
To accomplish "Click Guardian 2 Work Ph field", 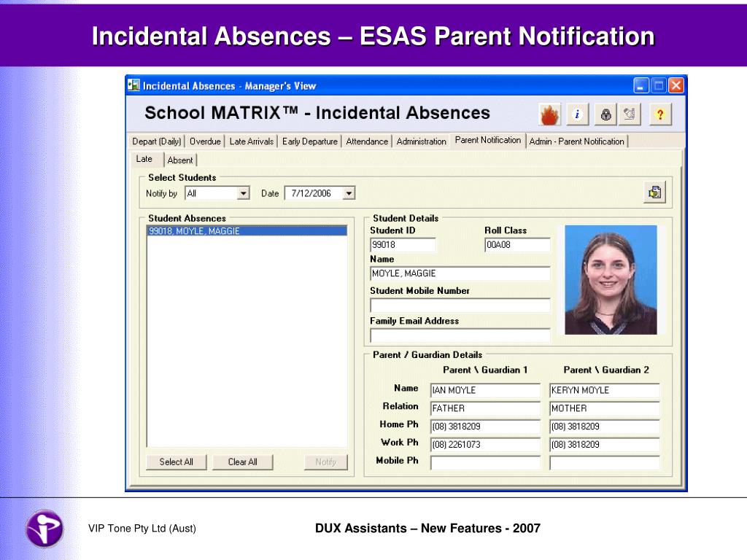I will (605, 445).
